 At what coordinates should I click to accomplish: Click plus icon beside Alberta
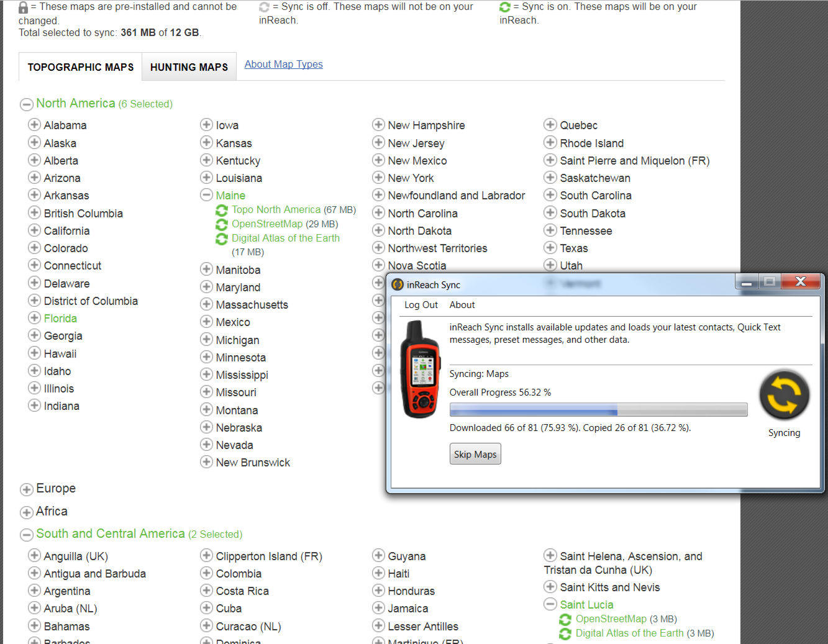[34, 160]
